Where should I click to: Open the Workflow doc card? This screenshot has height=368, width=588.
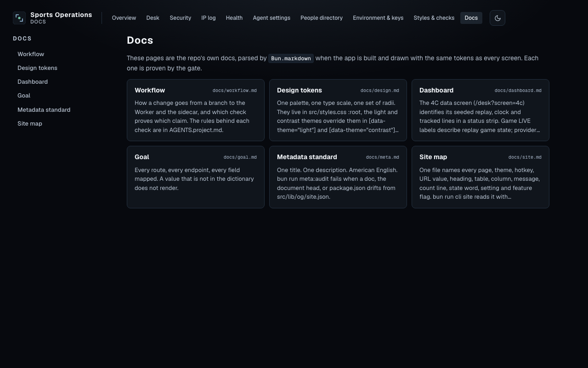[x=196, y=110]
